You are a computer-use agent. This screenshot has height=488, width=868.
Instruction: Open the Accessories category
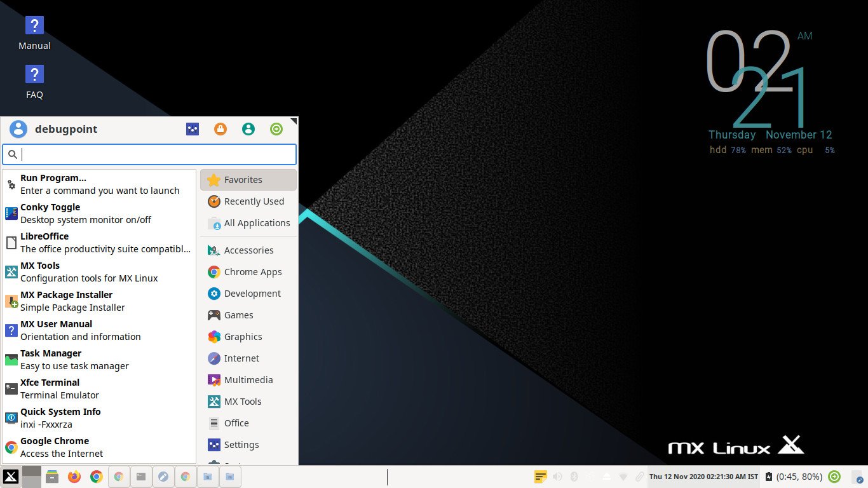(248, 250)
